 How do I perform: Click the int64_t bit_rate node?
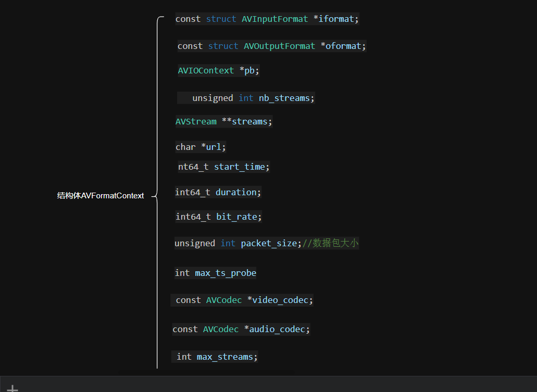point(219,217)
